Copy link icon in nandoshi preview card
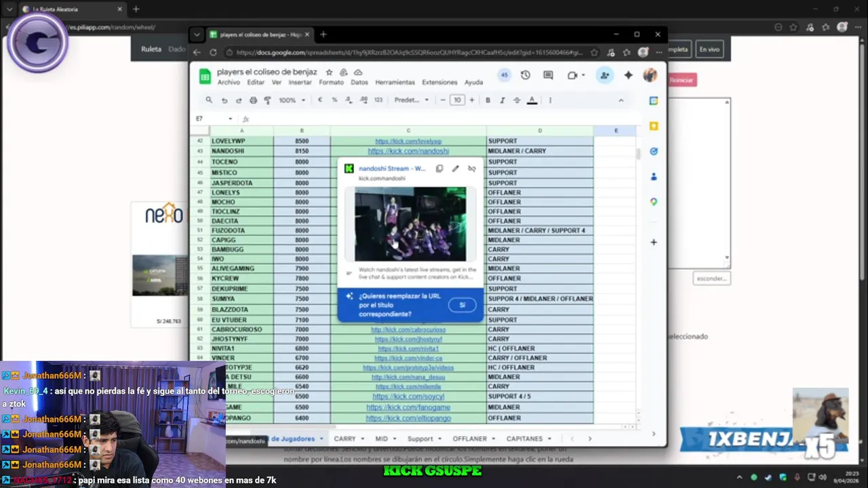The width and height of the screenshot is (868, 488). 439,169
